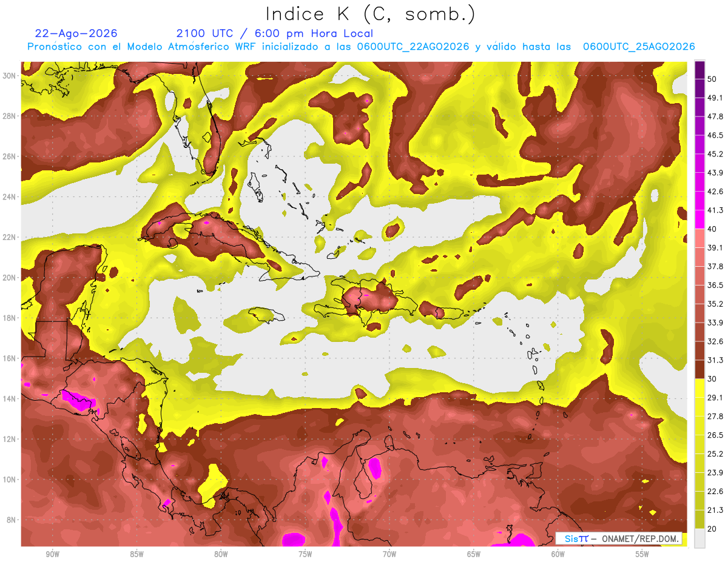Click the colorbar value 36.5
The image size is (728, 562).
pos(715,285)
